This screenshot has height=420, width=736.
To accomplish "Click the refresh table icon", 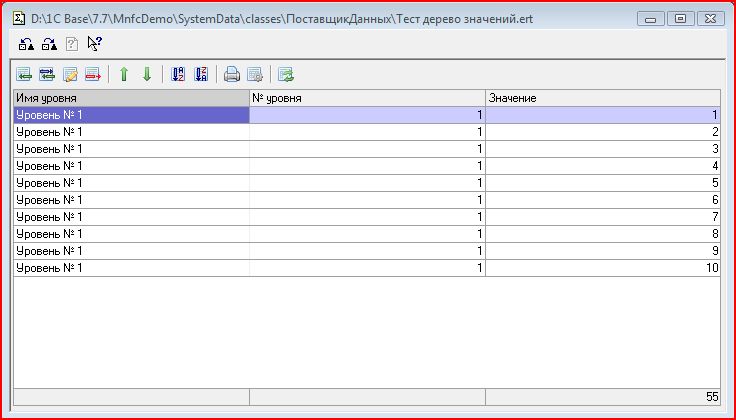I will (286, 74).
